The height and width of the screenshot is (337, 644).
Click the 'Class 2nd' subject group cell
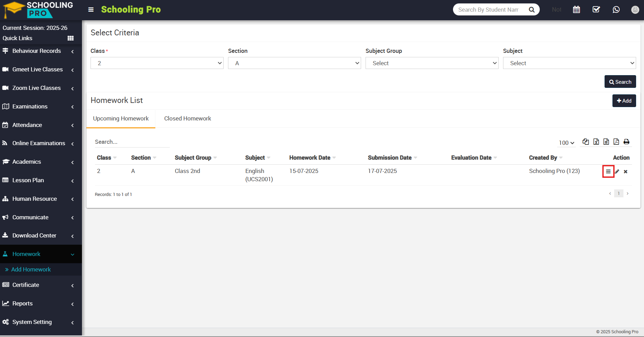(x=188, y=171)
